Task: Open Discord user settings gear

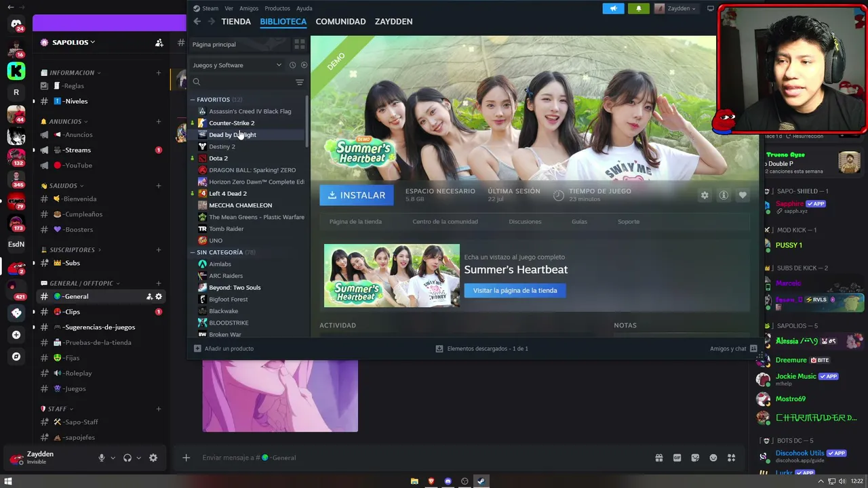Action: coord(153,457)
